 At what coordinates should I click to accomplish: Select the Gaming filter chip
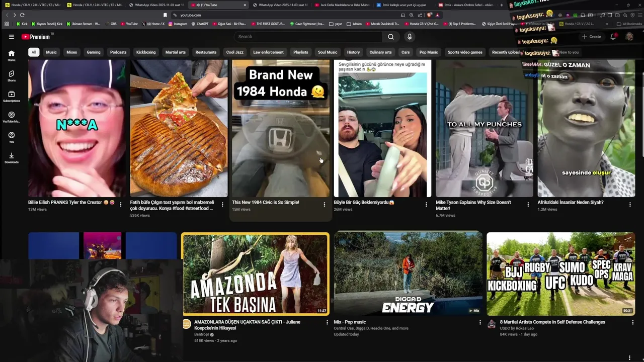pyautogui.click(x=94, y=52)
